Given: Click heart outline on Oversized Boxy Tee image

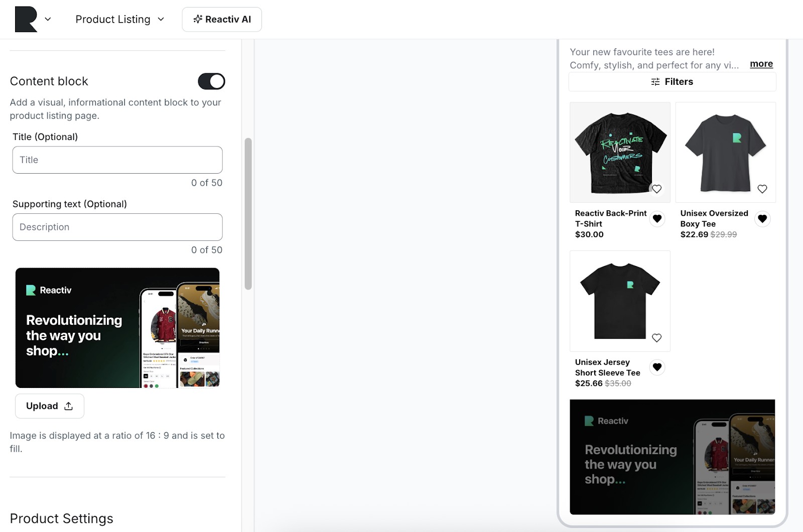Looking at the screenshot, I should click(x=762, y=189).
